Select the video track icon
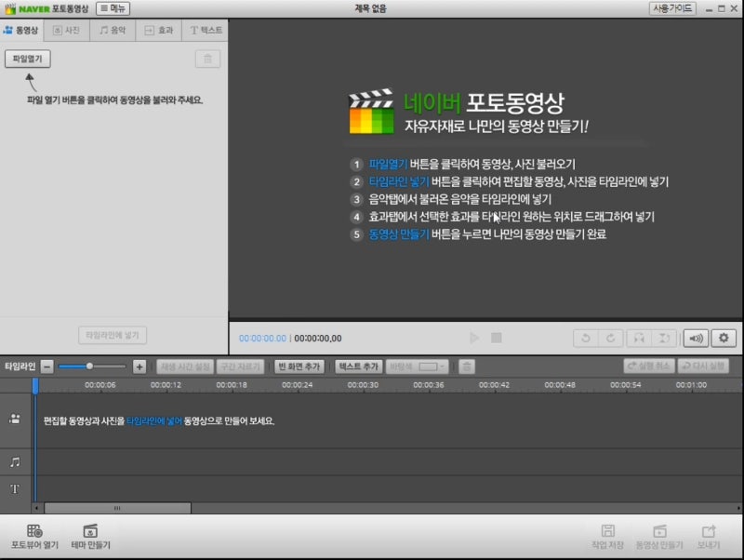Screen dimensions: 744x560 (x=15, y=419)
